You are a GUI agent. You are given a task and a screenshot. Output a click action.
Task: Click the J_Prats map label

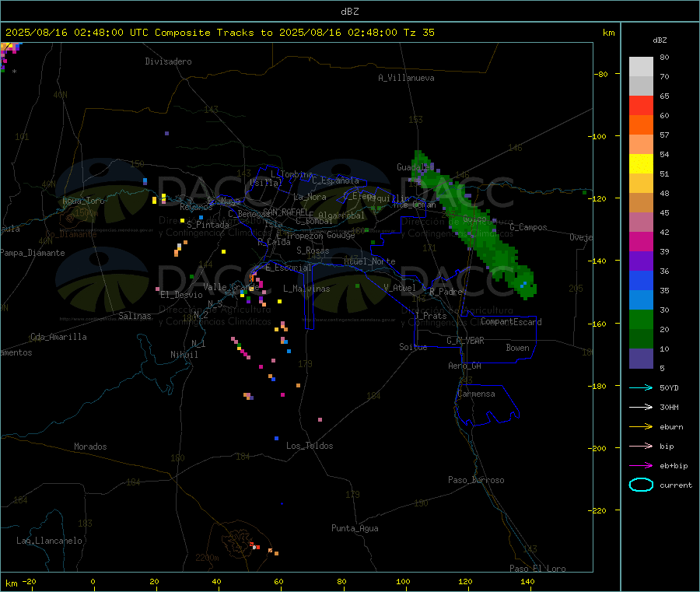click(x=430, y=316)
